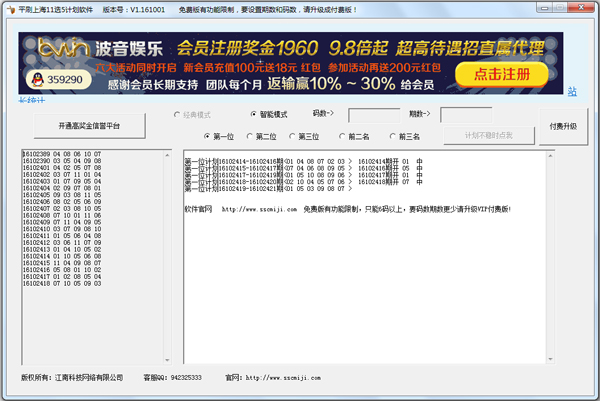Screen dimensions: 600x401
Task: Click the down arrow of the plan results scrollbar
Action: click(550, 359)
